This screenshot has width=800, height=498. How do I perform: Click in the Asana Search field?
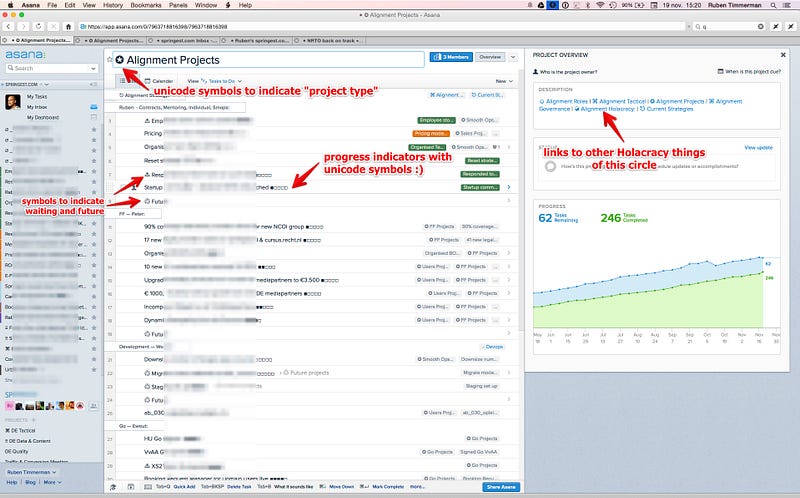(48, 68)
